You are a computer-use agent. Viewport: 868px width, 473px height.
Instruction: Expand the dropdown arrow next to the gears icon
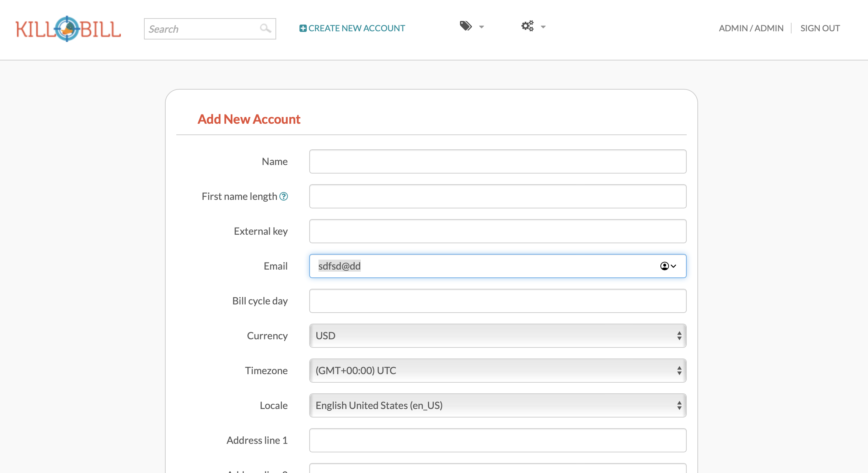click(543, 27)
